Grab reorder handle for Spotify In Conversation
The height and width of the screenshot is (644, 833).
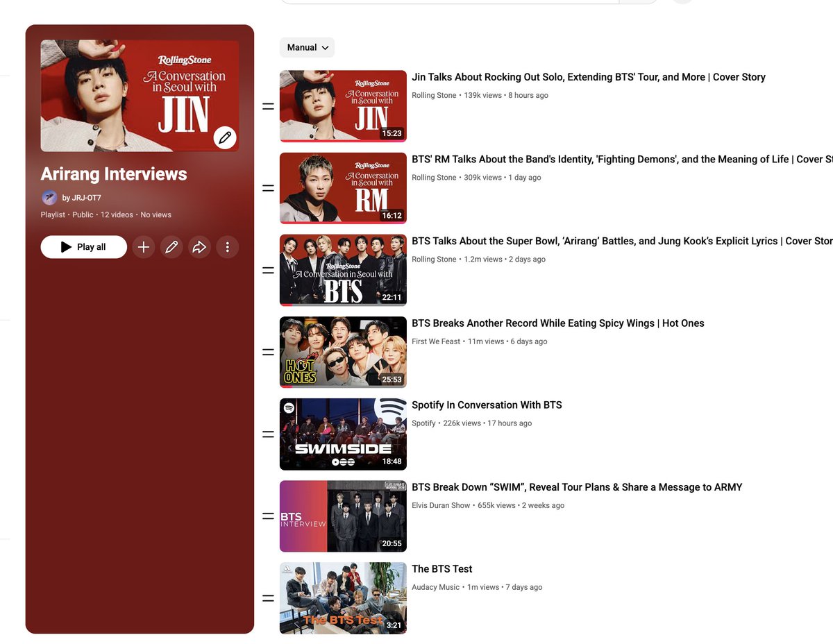coord(268,434)
